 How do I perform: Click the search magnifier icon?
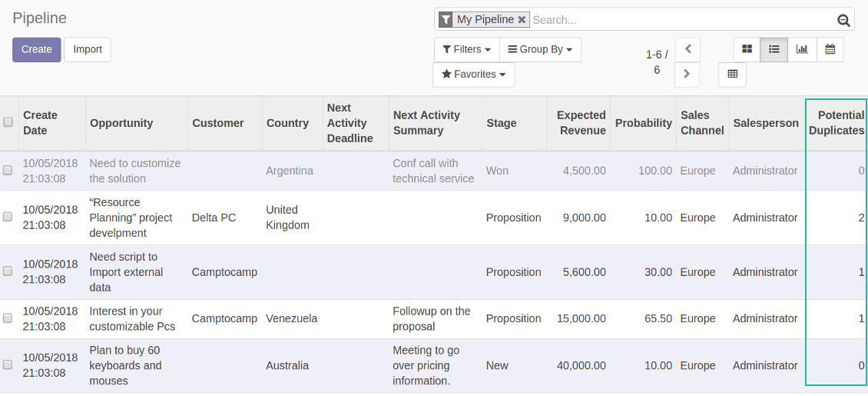843,21
